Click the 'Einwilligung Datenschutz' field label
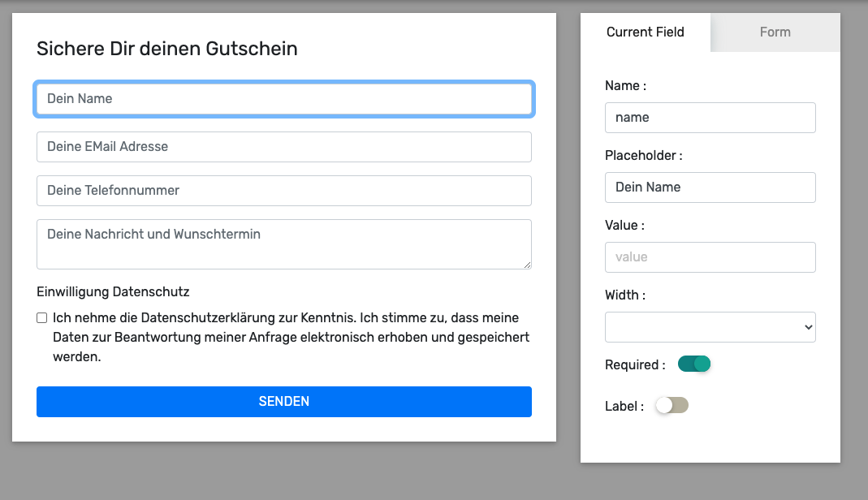Screen dimensions: 868x500 coord(113,292)
